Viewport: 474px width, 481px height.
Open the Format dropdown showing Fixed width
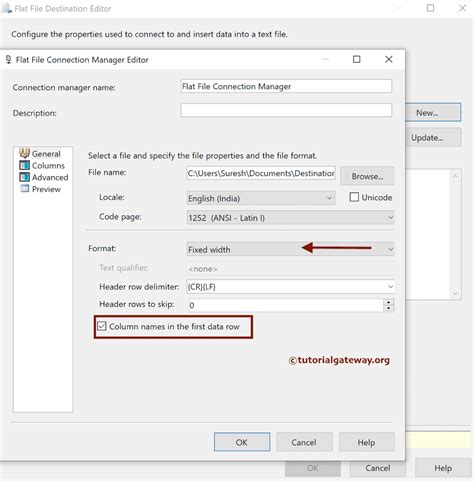tap(290, 249)
